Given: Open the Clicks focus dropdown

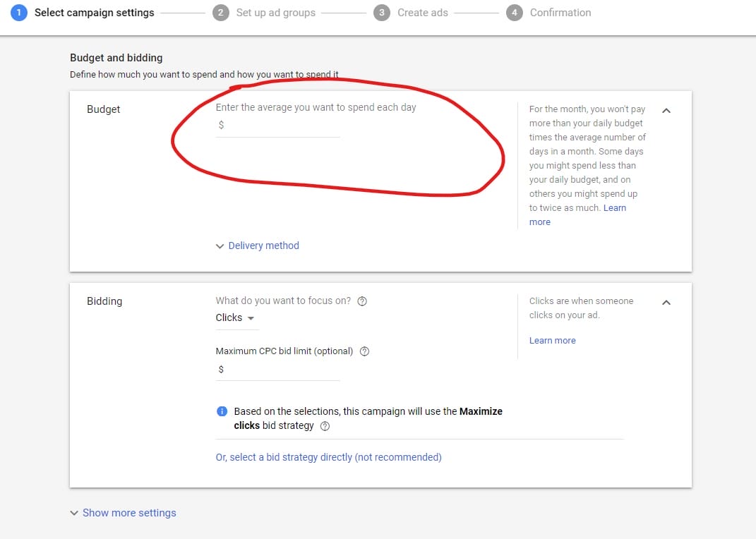Looking at the screenshot, I should 236,318.
